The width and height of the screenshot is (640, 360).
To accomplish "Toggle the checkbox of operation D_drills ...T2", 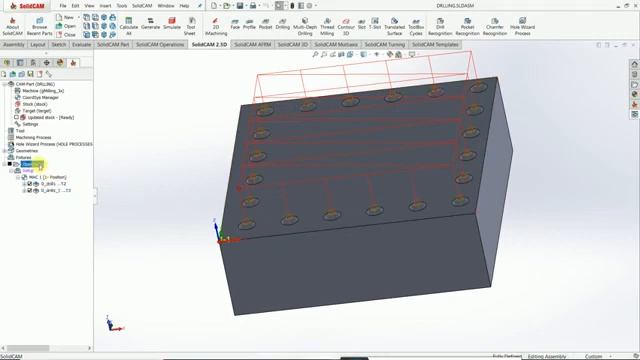I will click(29, 184).
